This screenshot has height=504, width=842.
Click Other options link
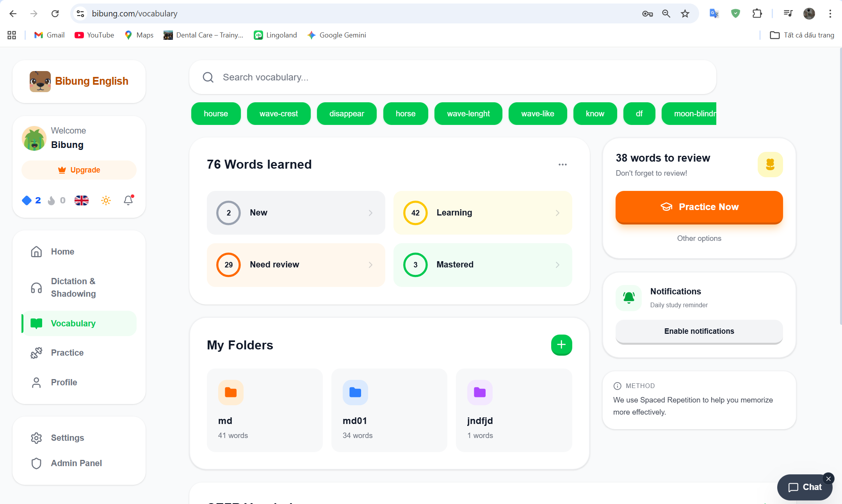[x=699, y=238]
